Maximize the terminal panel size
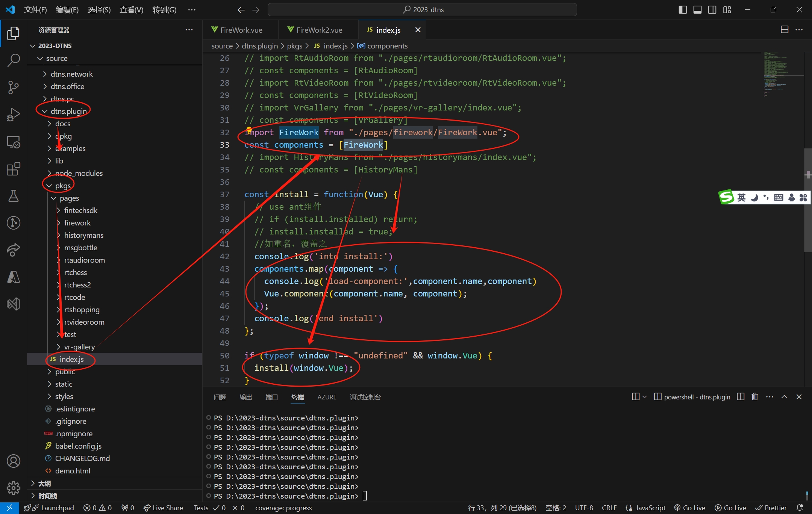 coord(785,397)
